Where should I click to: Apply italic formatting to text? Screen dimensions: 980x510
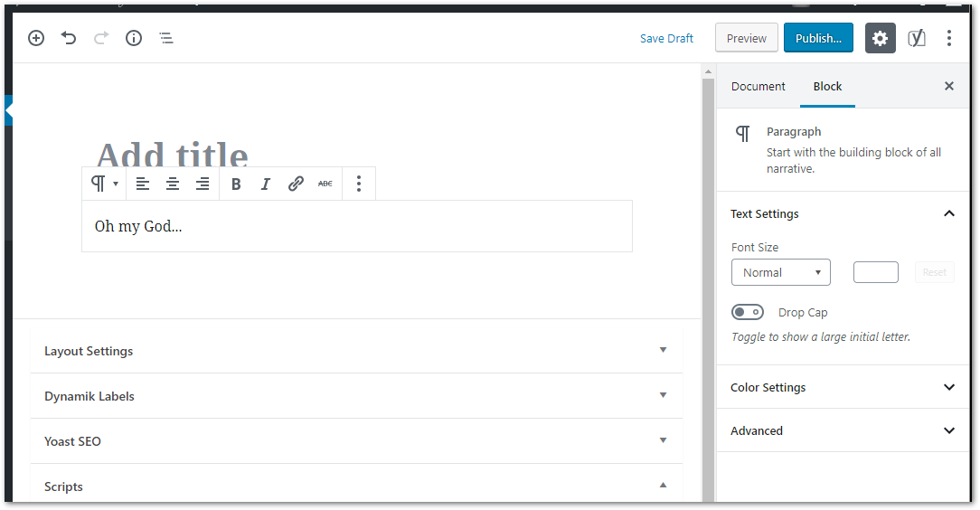(x=266, y=184)
